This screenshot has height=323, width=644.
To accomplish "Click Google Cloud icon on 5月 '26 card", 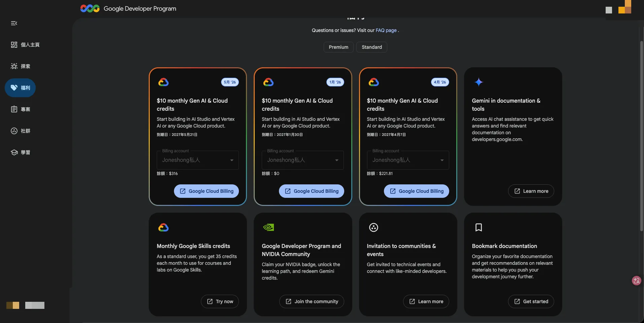I will [164, 82].
